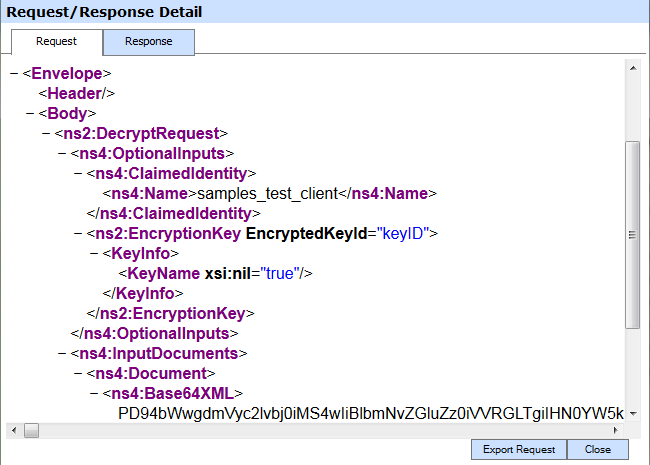
Task: Collapse the ns4:Base64XML node
Action: (x=93, y=393)
